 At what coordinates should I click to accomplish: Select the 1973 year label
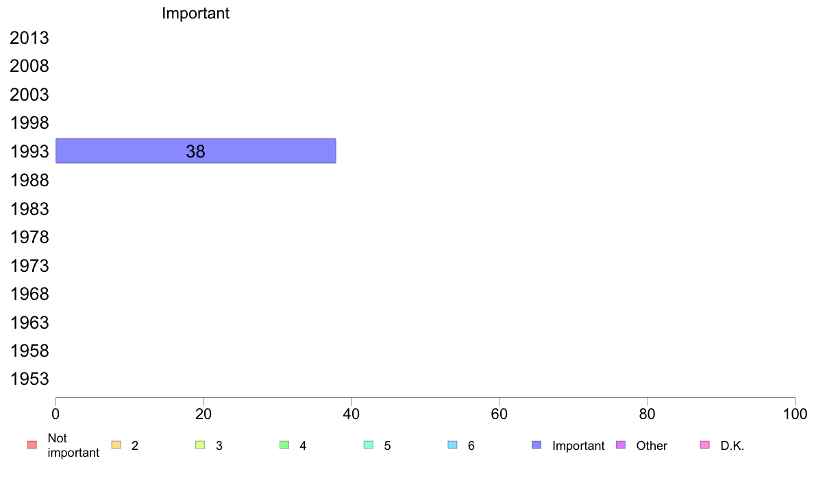[x=29, y=266]
